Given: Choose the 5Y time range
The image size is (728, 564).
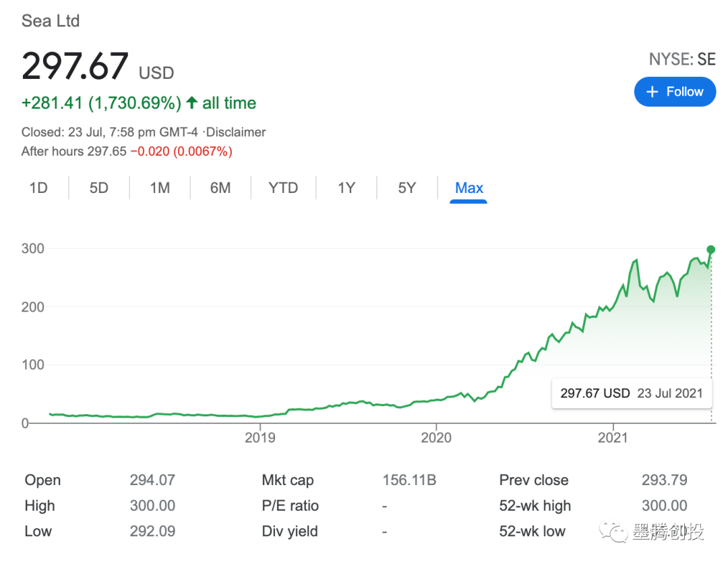Looking at the screenshot, I should (406, 188).
